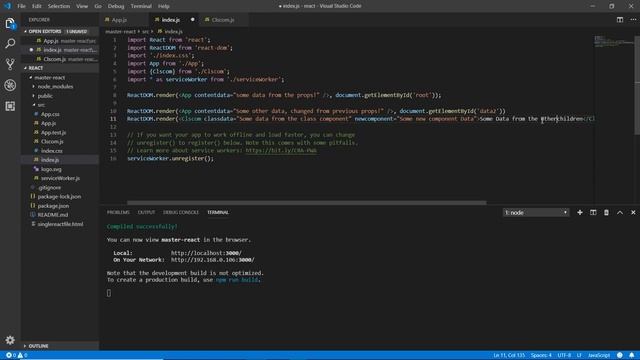Collapse the REACT folder section
The height and width of the screenshot is (360, 640).
[60, 68]
